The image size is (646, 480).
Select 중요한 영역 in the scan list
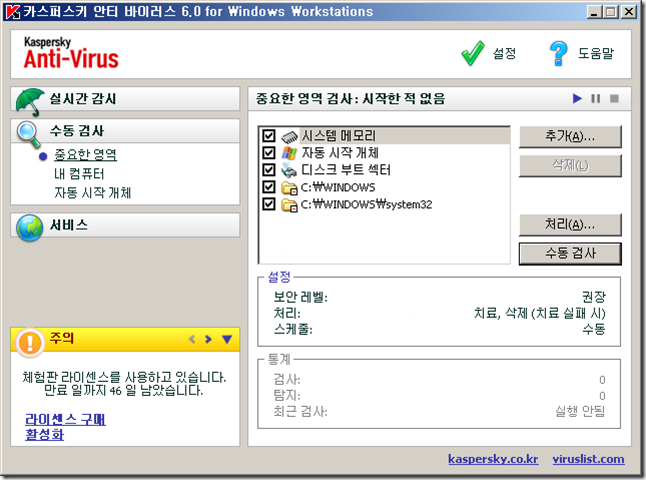pos(85,155)
